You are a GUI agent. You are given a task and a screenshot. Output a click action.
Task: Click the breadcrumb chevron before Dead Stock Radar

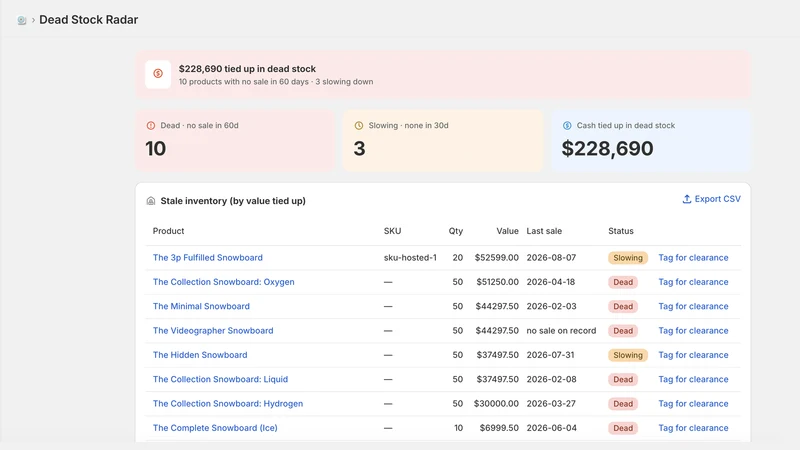tap(33, 20)
